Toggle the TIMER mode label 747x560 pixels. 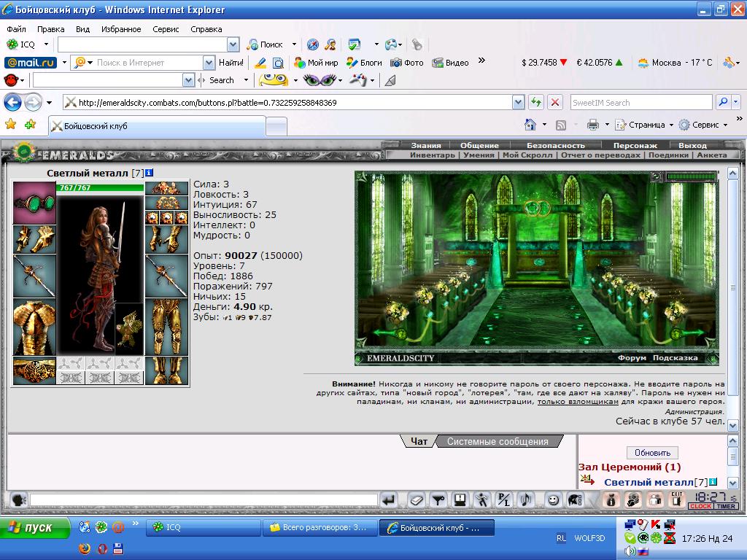pos(726,506)
